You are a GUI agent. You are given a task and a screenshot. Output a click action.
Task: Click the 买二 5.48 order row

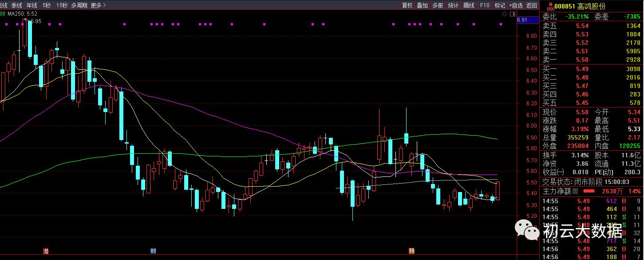coord(592,78)
